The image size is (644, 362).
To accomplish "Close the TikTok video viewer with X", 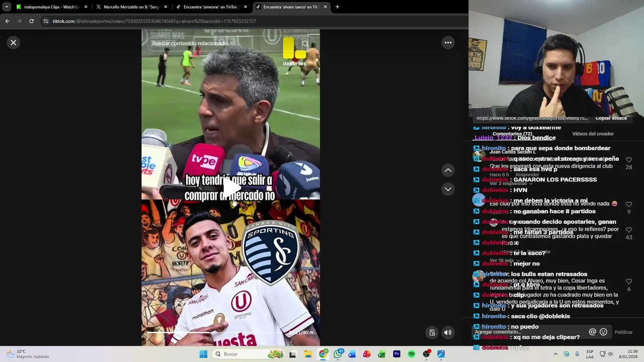I will click(x=14, y=43).
